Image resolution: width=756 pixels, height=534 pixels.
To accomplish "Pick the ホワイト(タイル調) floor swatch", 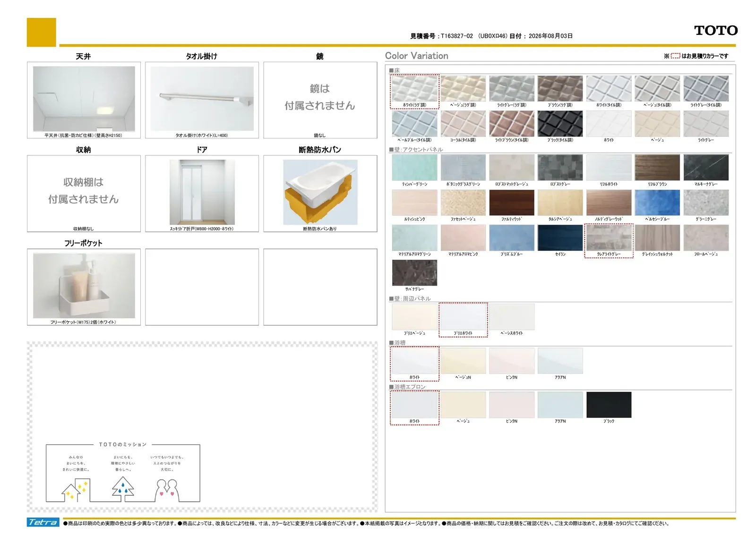I will 609,89.
